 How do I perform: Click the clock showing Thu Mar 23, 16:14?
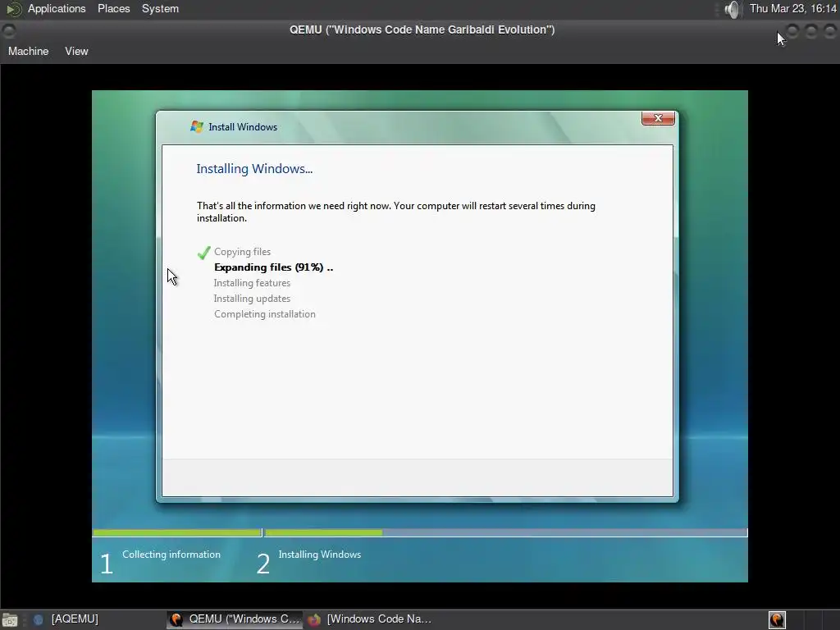[793, 8]
